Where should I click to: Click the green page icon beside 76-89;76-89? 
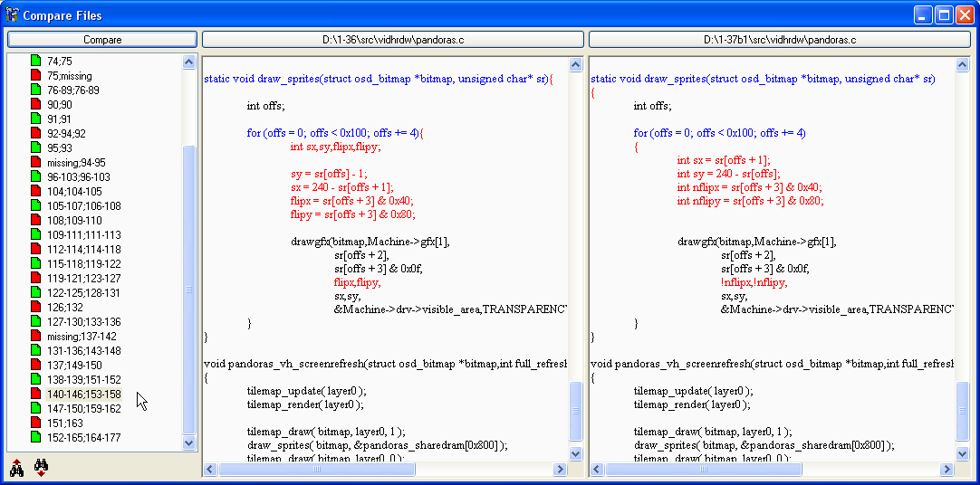pos(35,90)
